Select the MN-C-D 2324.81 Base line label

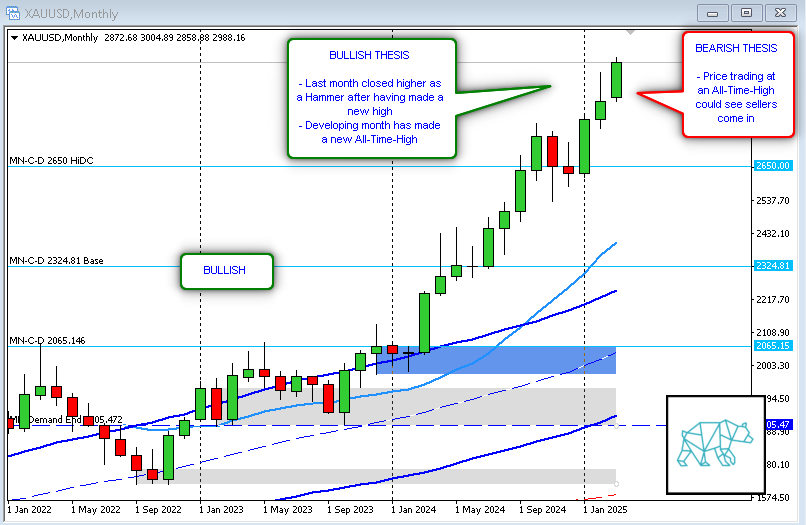point(56,260)
